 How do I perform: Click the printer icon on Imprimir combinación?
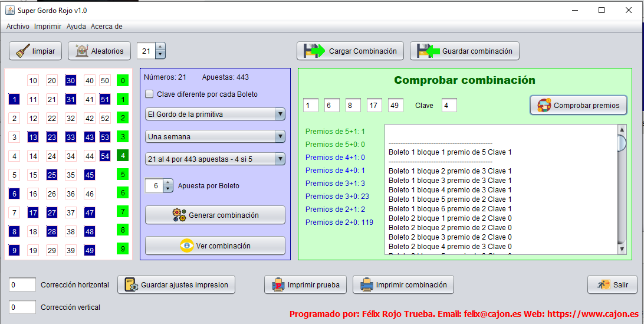point(367,284)
